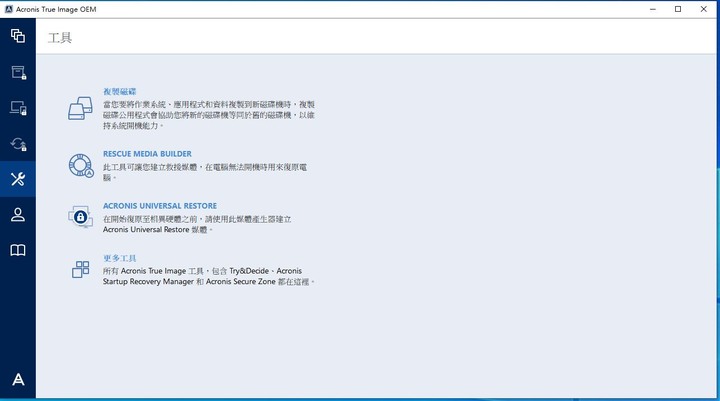720x401 pixels.
Task: Open the 更多工具 more tools link
Action: (x=119, y=258)
